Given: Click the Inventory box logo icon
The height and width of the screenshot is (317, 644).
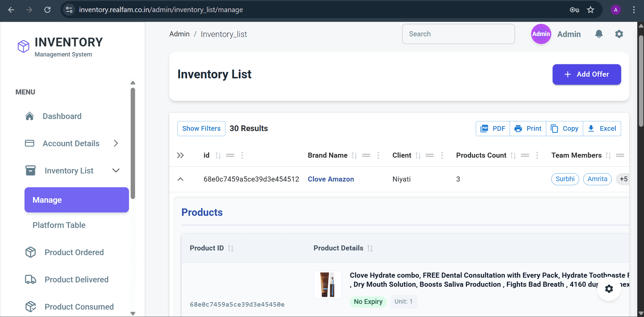Looking at the screenshot, I should tap(23, 46).
